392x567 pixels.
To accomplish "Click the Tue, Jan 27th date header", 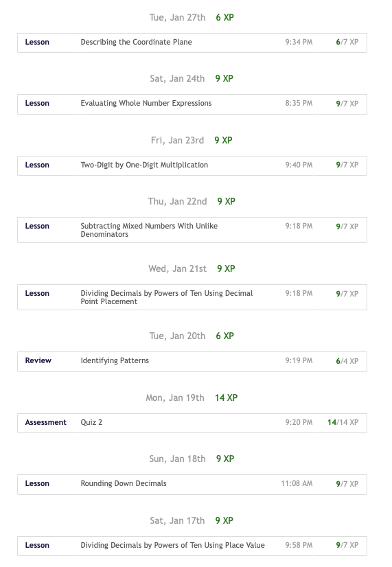I will coord(177,17).
